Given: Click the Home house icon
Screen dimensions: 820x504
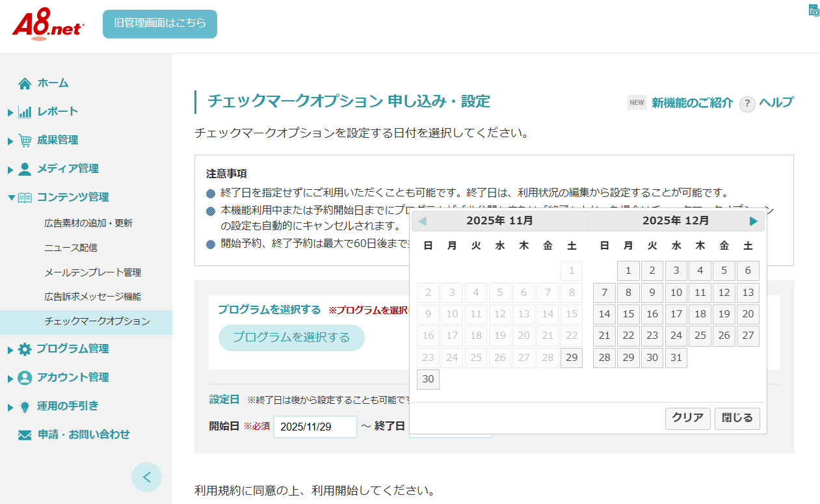Looking at the screenshot, I should click(25, 83).
